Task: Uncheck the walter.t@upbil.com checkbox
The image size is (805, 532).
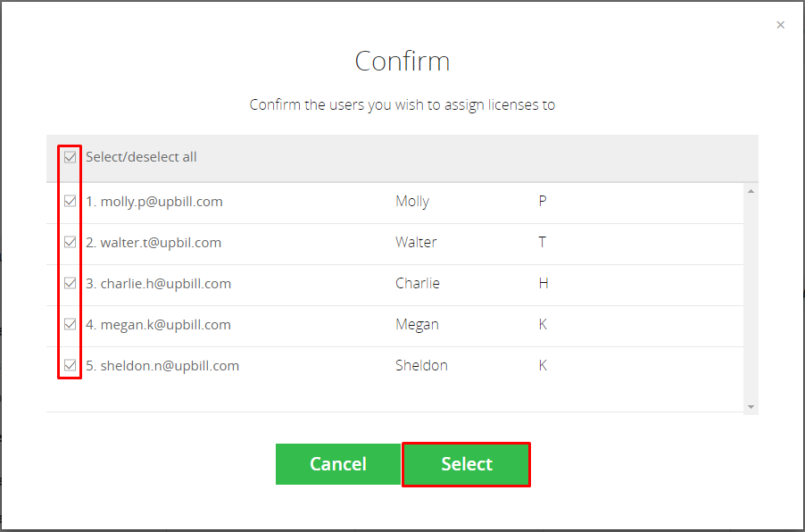Action: (71, 243)
